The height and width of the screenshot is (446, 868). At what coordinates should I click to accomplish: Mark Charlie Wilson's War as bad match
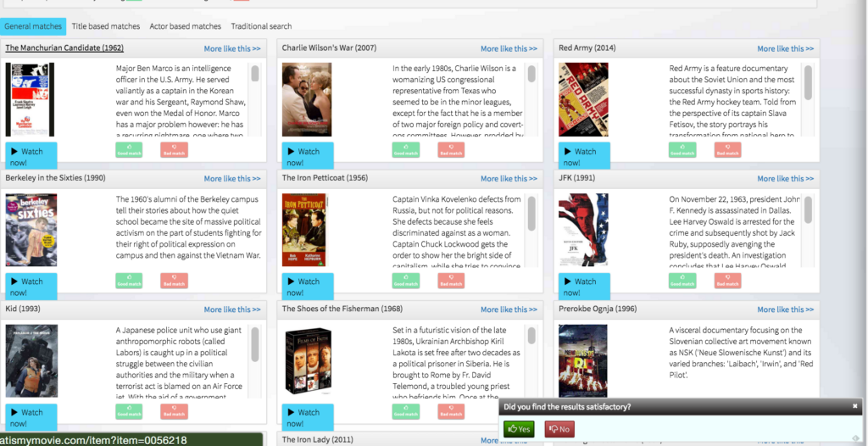click(x=451, y=150)
